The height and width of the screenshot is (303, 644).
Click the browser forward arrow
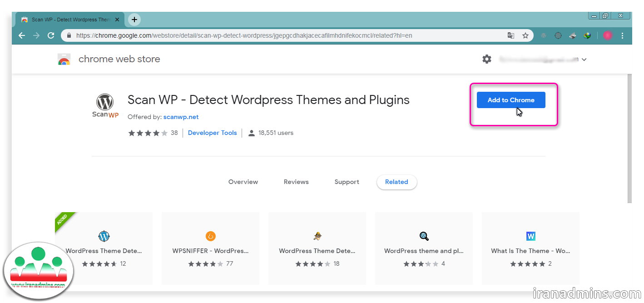(x=36, y=35)
